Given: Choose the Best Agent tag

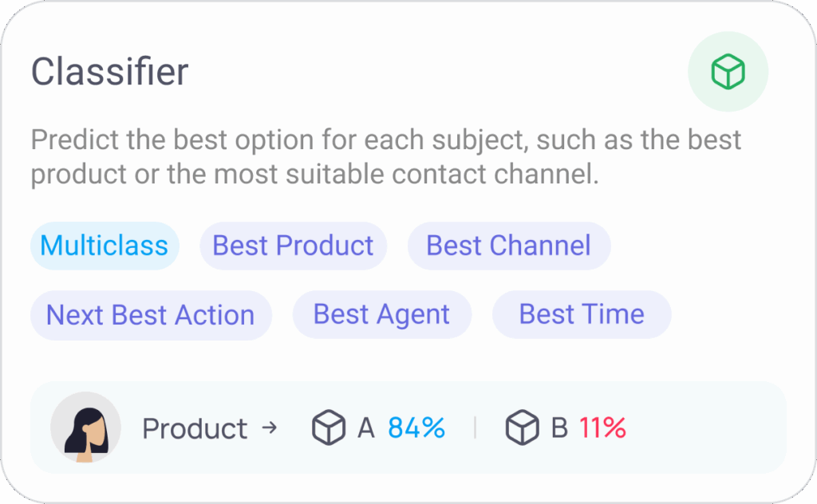Looking at the screenshot, I should coord(382,314).
